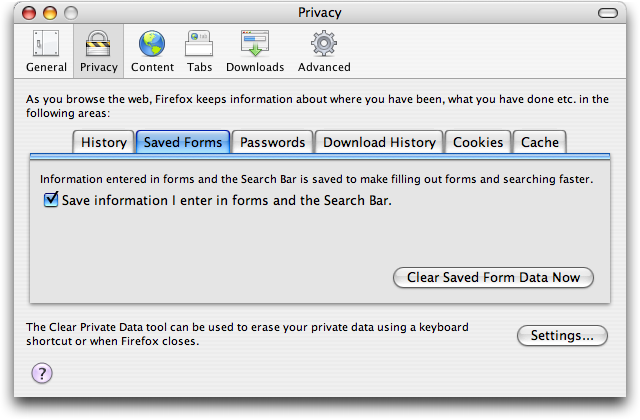Switch to the History tab
Screen dimensions: 640x420
104,142
